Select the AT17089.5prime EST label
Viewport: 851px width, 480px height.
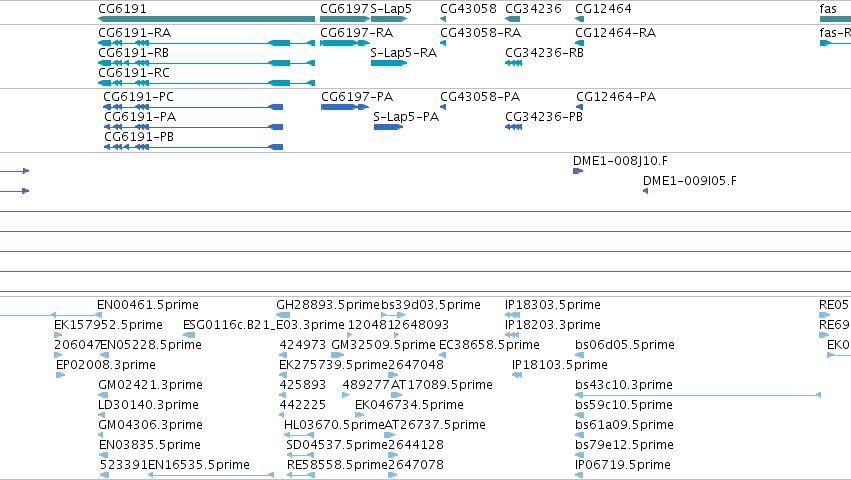pyautogui.click(x=442, y=385)
